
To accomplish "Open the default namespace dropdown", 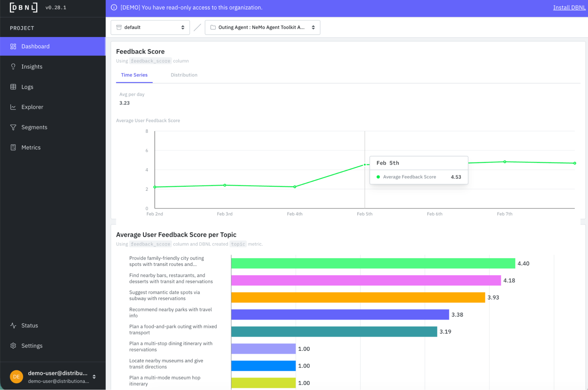I will 150,27.
